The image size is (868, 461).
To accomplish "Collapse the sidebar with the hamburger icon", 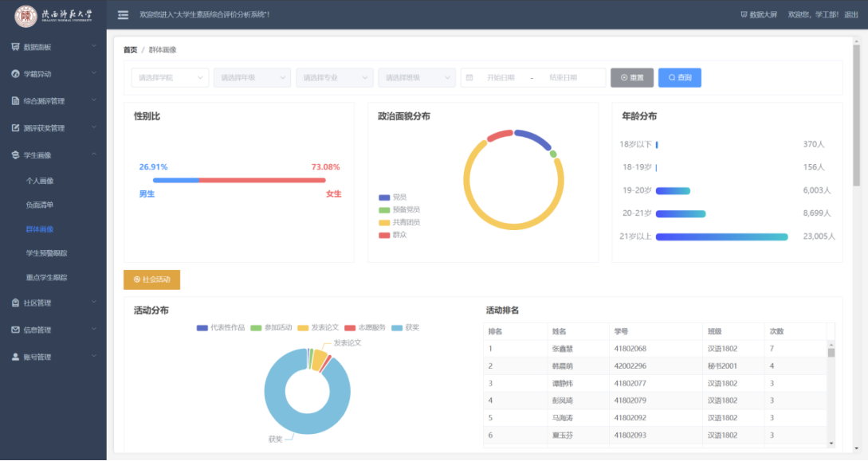I will pyautogui.click(x=123, y=15).
